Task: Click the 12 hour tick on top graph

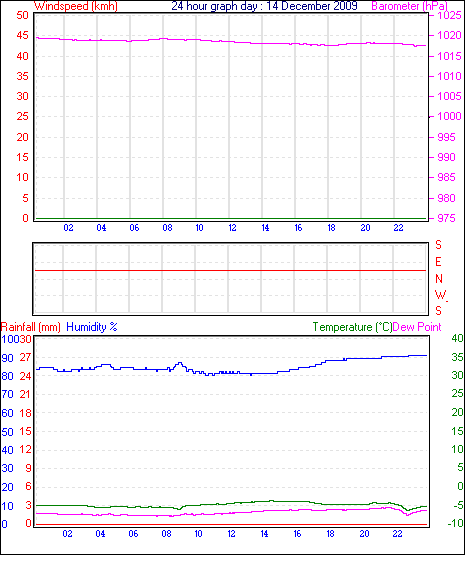Action: [x=232, y=228]
